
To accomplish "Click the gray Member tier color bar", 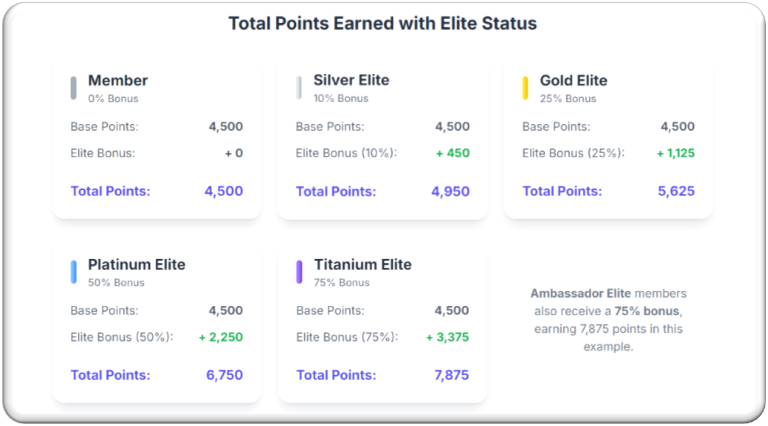I will coord(74,88).
